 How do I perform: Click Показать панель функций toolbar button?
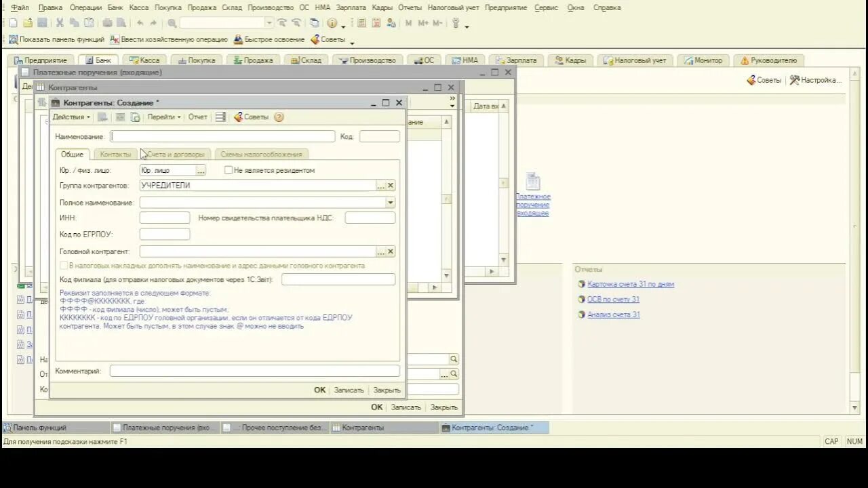(x=56, y=39)
